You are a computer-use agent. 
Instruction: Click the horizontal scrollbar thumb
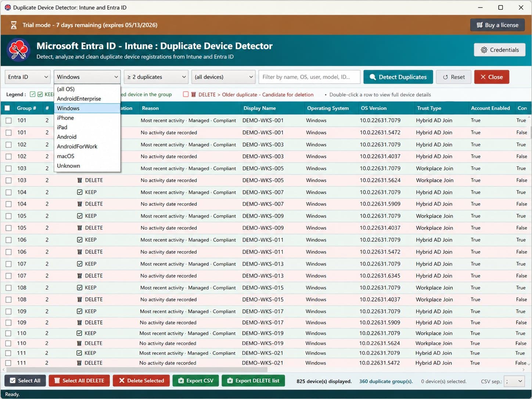click(x=137, y=370)
